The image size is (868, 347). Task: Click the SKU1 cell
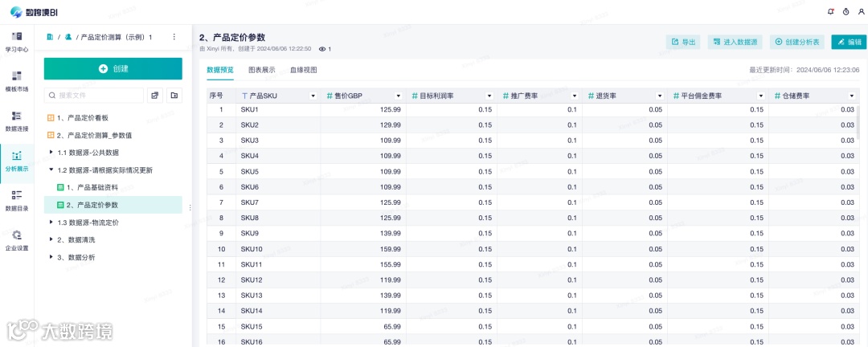pos(278,109)
